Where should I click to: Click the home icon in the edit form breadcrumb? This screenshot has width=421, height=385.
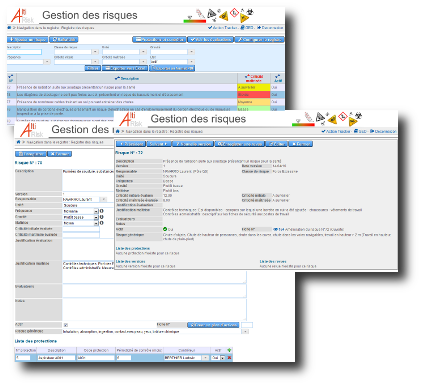18,142
